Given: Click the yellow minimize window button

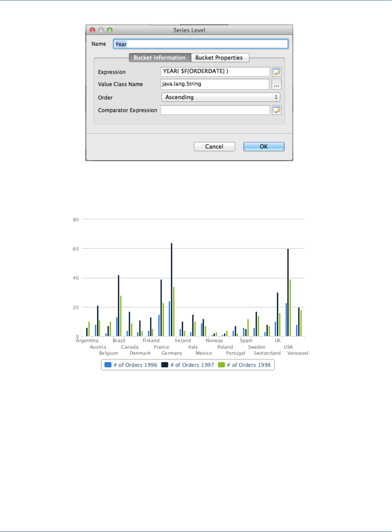Looking at the screenshot, I should [101, 30].
